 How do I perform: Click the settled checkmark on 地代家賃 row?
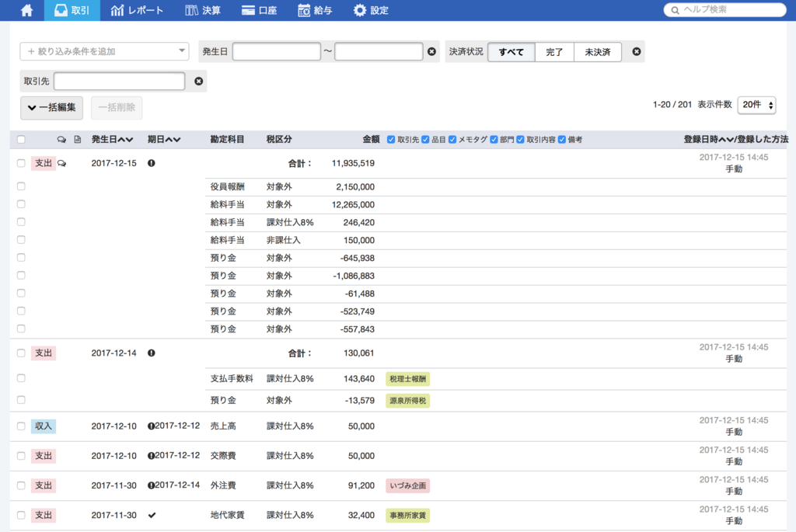[x=152, y=515]
